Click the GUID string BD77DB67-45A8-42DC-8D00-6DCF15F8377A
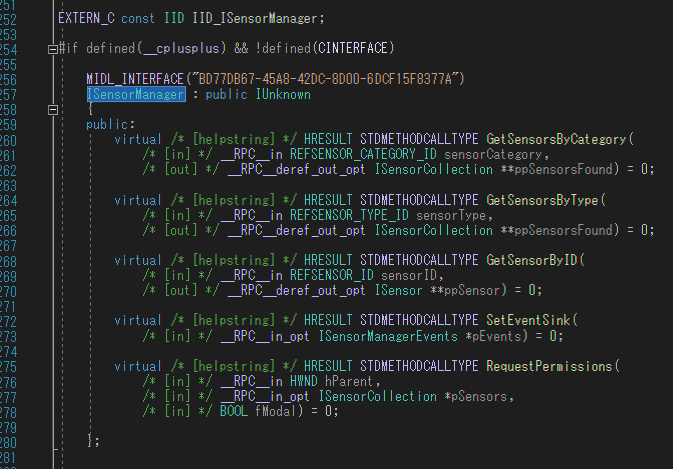Viewport: 673px width, 469px height. click(325, 79)
